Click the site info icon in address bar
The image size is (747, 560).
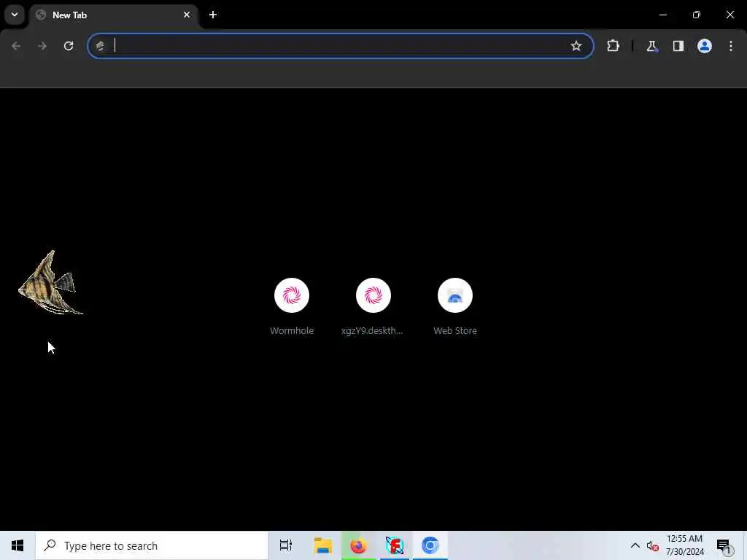(x=100, y=46)
